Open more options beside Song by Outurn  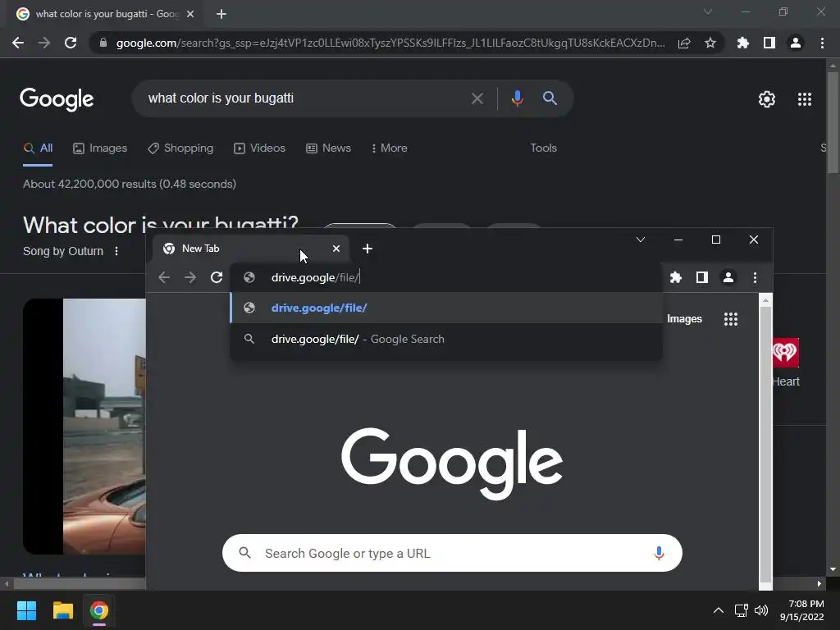pyautogui.click(x=116, y=251)
